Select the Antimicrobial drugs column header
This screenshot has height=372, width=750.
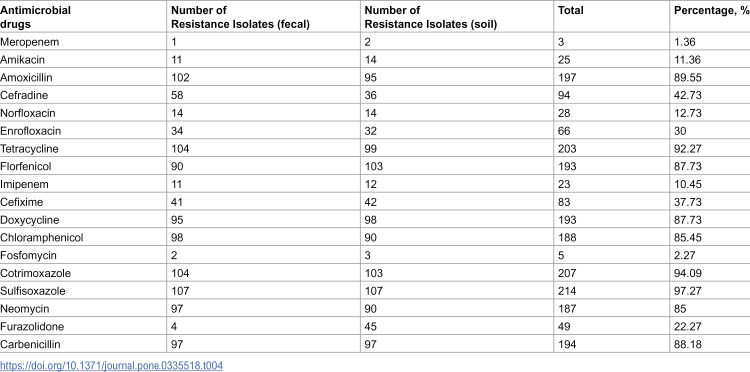pyautogui.click(x=35, y=17)
